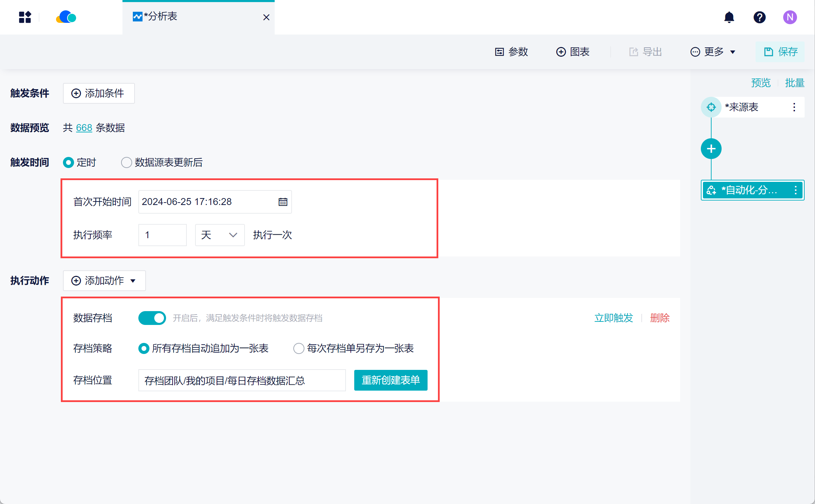Image resolution: width=815 pixels, height=504 pixels.
Task: Click the 668 data count link
Action: point(84,128)
